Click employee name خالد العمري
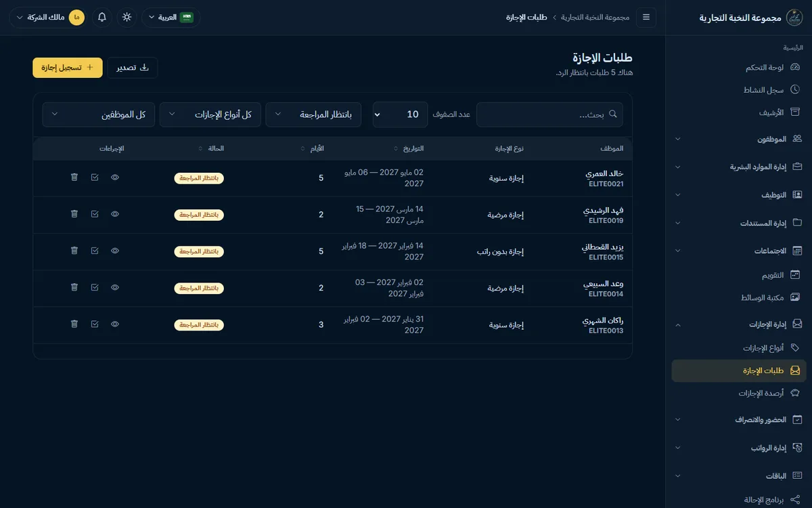 point(604,173)
